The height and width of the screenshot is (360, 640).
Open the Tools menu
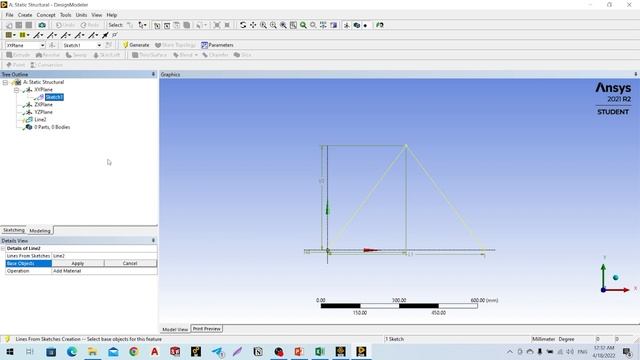point(65,15)
